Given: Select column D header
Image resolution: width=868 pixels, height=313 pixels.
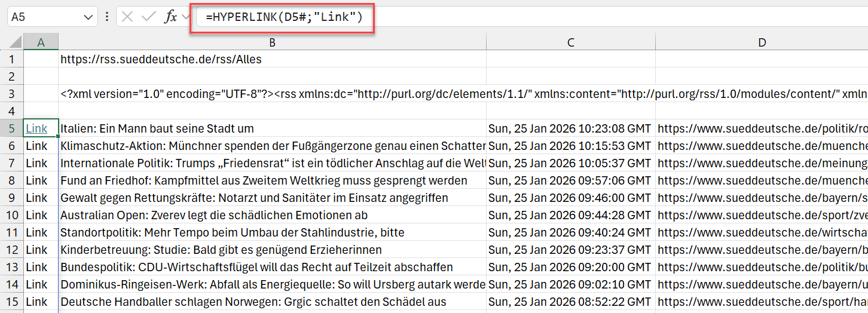Looking at the screenshot, I should pyautogui.click(x=761, y=42).
